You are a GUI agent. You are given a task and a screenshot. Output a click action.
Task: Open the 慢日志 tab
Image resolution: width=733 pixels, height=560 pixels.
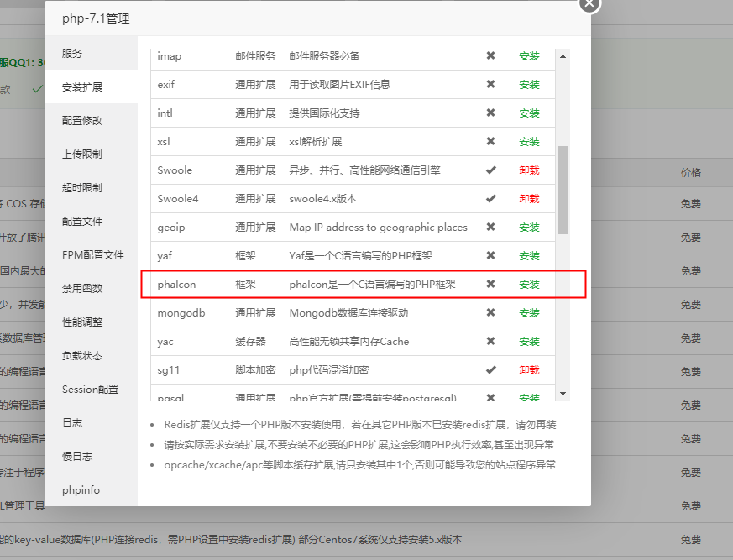pos(92,456)
